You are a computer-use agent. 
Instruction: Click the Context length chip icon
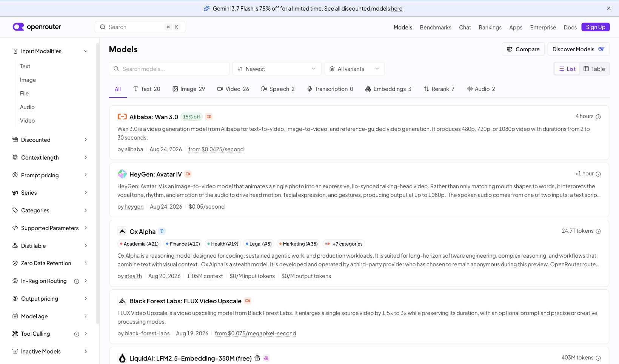pyautogui.click(x=15, y=157)
